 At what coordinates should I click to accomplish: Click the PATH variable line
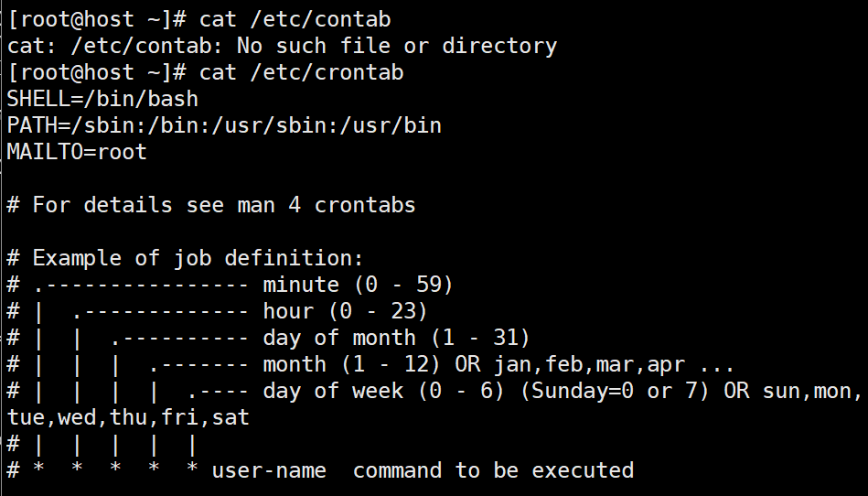(224, 125)
